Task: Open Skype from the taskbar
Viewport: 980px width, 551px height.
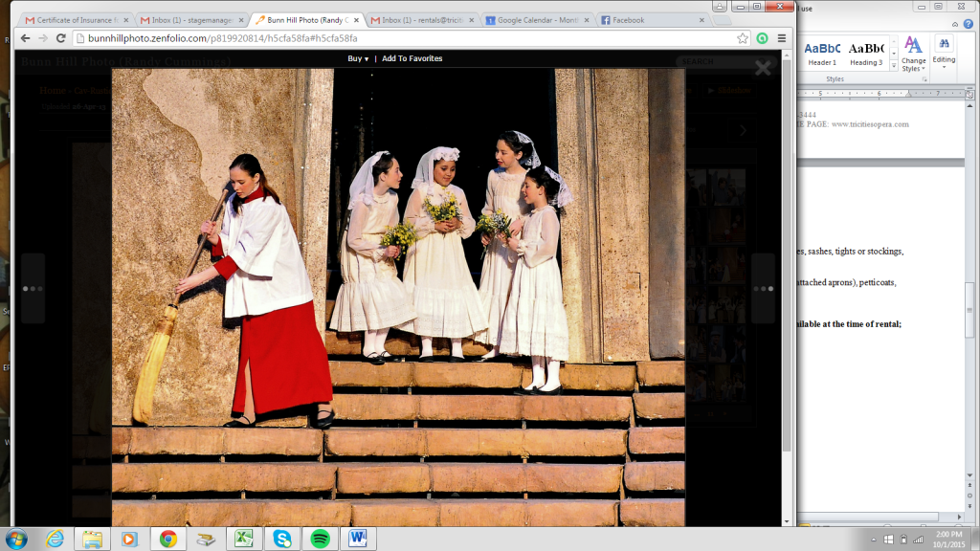Action: 281,539
